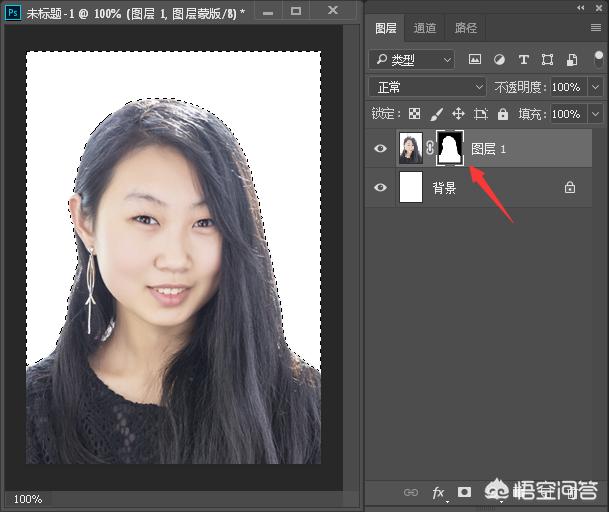
Task: Prevent artboard auto-nesting lock icon
Action: (480, 114)
